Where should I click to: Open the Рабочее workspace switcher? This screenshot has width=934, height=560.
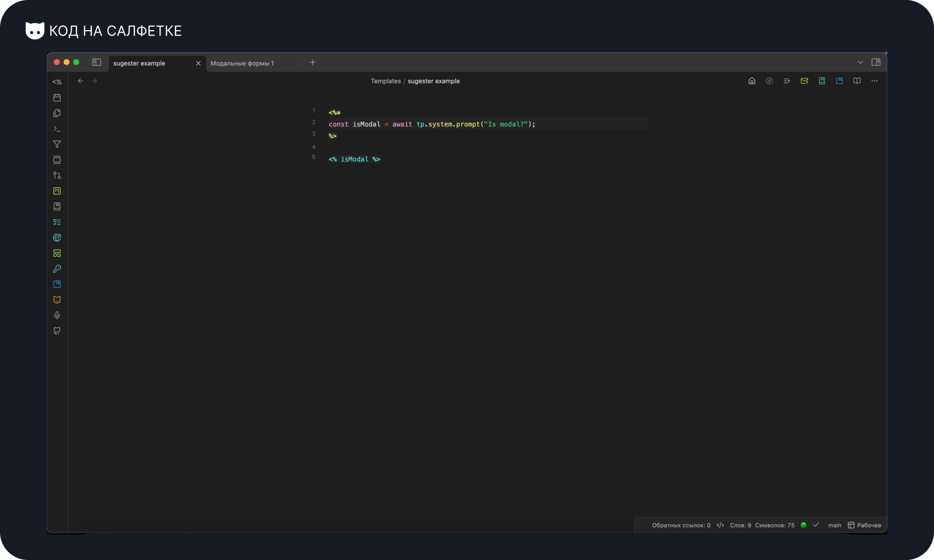pos(864,525)
